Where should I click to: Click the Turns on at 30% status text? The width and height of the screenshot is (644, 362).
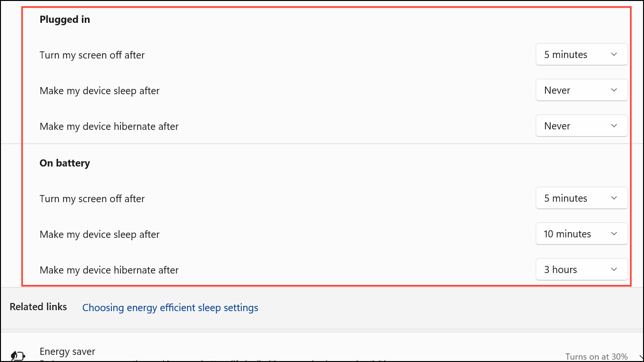pyautogui.click(x=596, y=357)
